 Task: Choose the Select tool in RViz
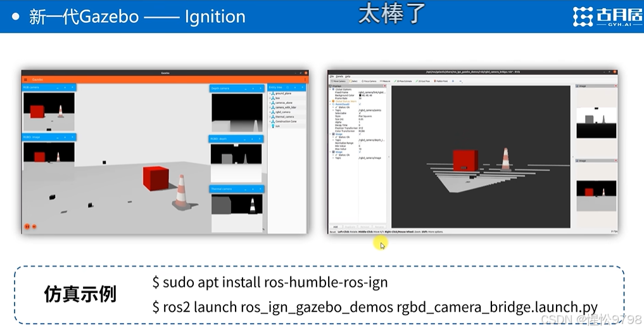[353, 81]
